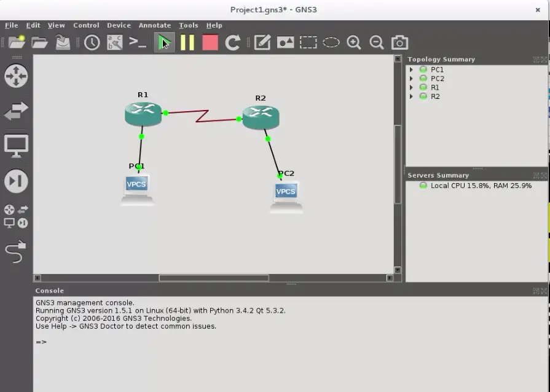Browse all devices in sidebar

pyautogui.click(x=16, y=216)
